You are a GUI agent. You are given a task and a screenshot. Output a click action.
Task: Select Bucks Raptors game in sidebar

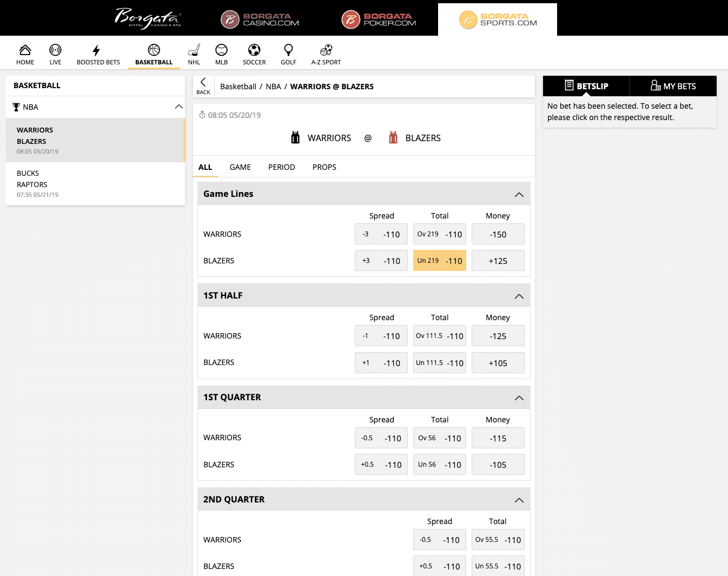point(95,183)
